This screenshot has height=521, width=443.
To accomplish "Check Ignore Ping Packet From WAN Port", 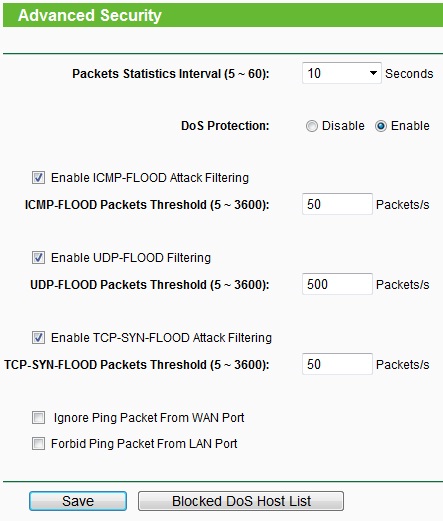I will point(38,417).
